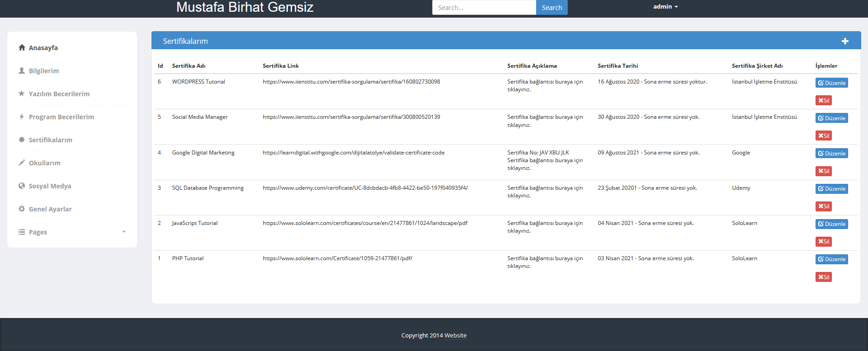Image resolution: width=868 pixels, height=351 pixels.
Task: Click the user icon beside Bilgilerim
Action: 22,70
